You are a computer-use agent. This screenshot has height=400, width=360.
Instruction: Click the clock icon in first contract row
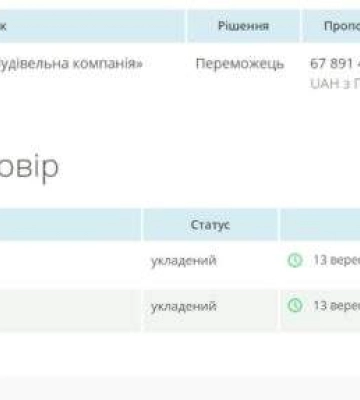(295, 260)
